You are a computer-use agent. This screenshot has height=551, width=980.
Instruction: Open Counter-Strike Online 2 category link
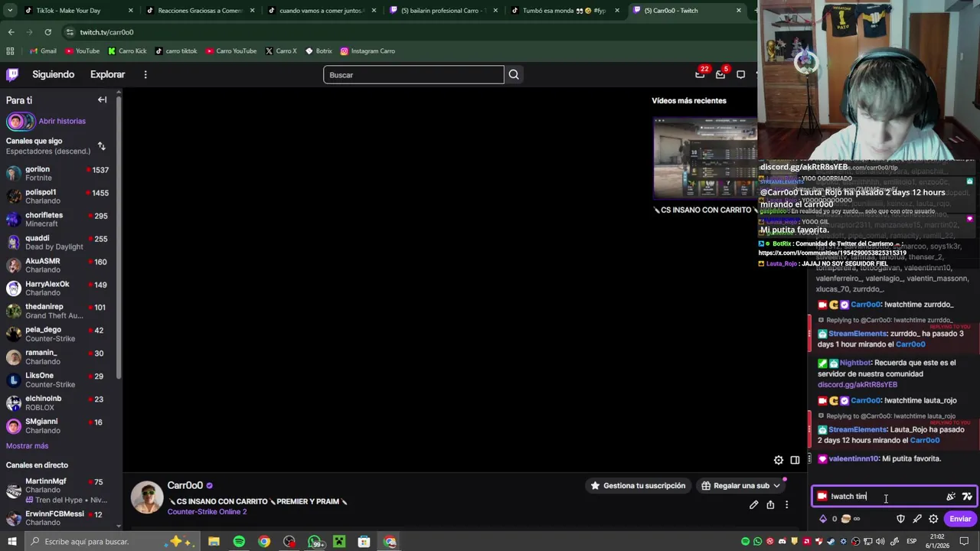tap(207, 511)
